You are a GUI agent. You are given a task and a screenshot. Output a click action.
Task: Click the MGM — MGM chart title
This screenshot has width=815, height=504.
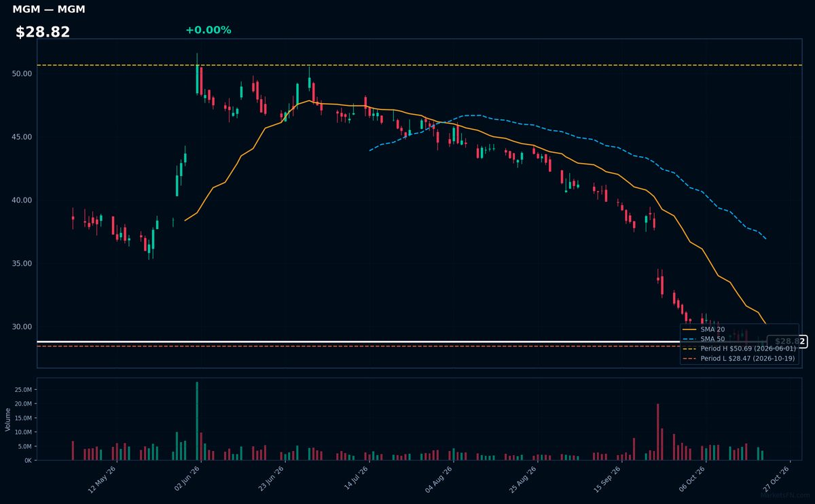click(49, 10)
